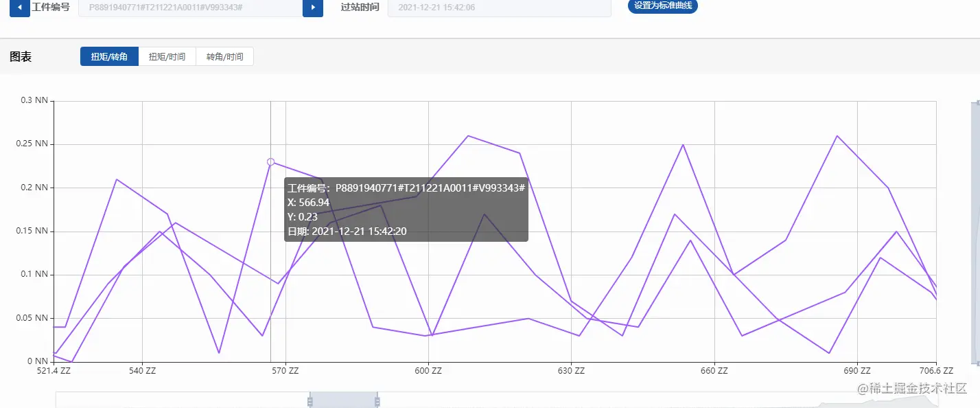Switch to the 转角/时间 tab
This screenshot has width=980, height=408.
pyautogui.click(x=225, y=56)
